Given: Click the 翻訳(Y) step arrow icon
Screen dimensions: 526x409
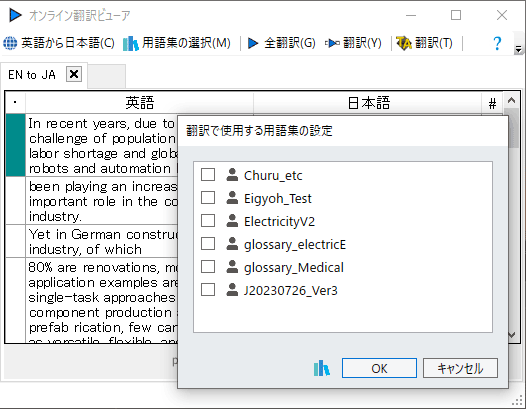Looking at the screenshot, I should pos(332,43).
